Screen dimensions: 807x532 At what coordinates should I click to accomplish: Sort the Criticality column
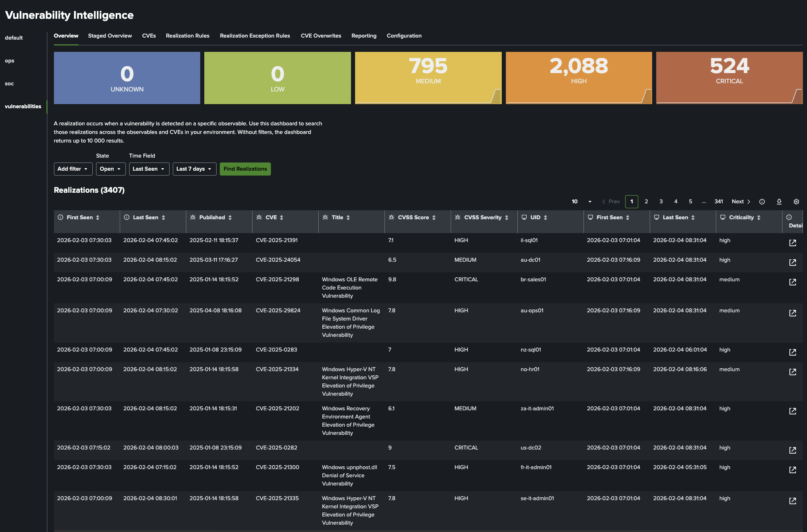759,217
